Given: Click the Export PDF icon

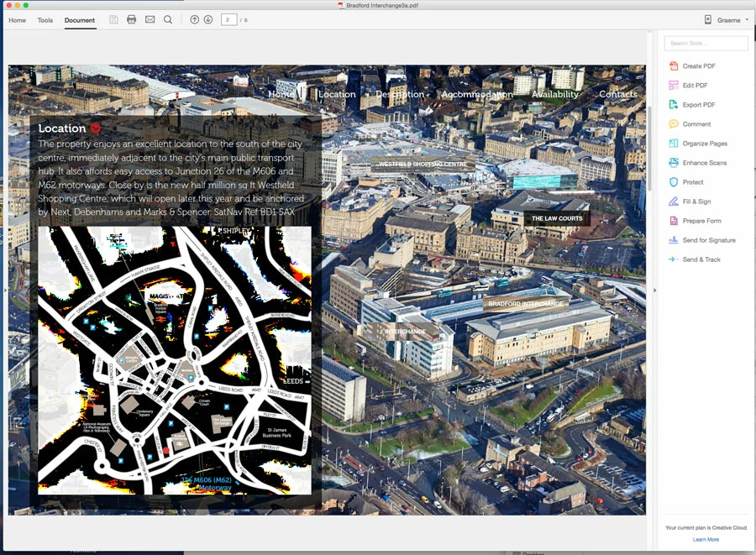Looking at the screenshot, I should click(674, 105).
